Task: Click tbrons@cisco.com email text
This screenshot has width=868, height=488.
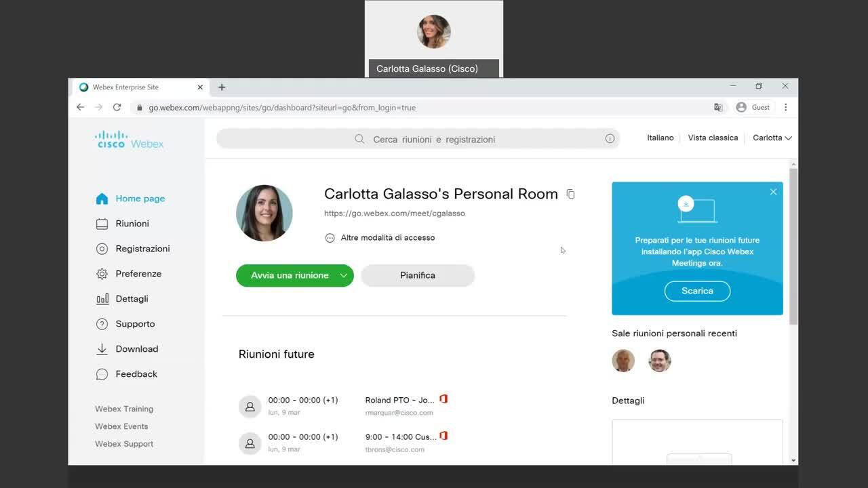Action: (395, 449)
